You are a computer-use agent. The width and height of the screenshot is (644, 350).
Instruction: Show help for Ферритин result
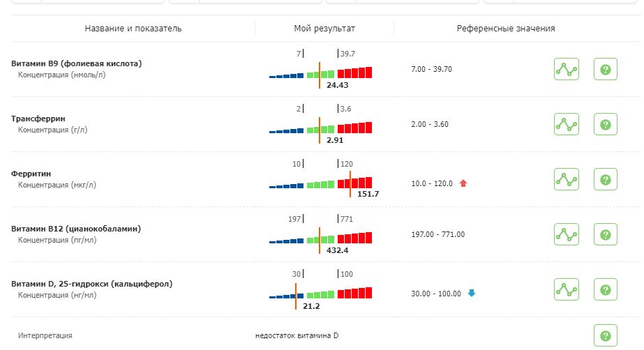(x=605, y=179)
